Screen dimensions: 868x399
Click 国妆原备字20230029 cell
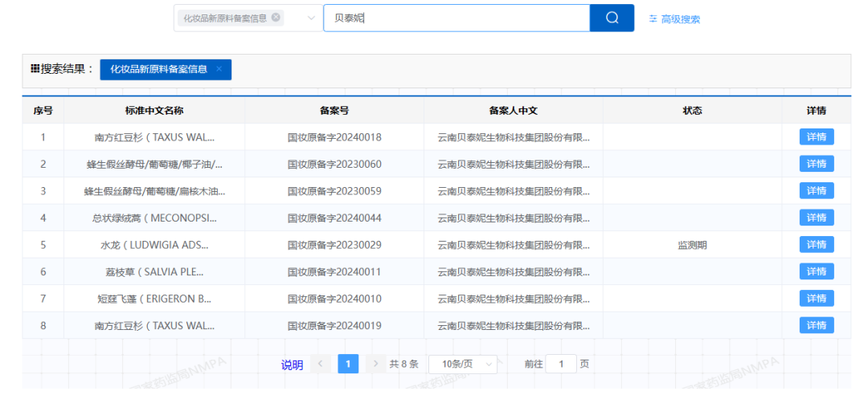[x=334, y=245]
